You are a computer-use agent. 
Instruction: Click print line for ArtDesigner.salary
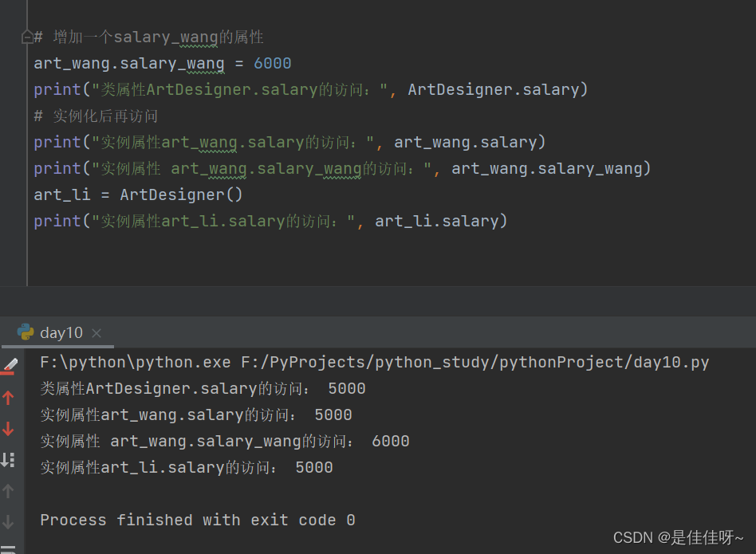311,89
